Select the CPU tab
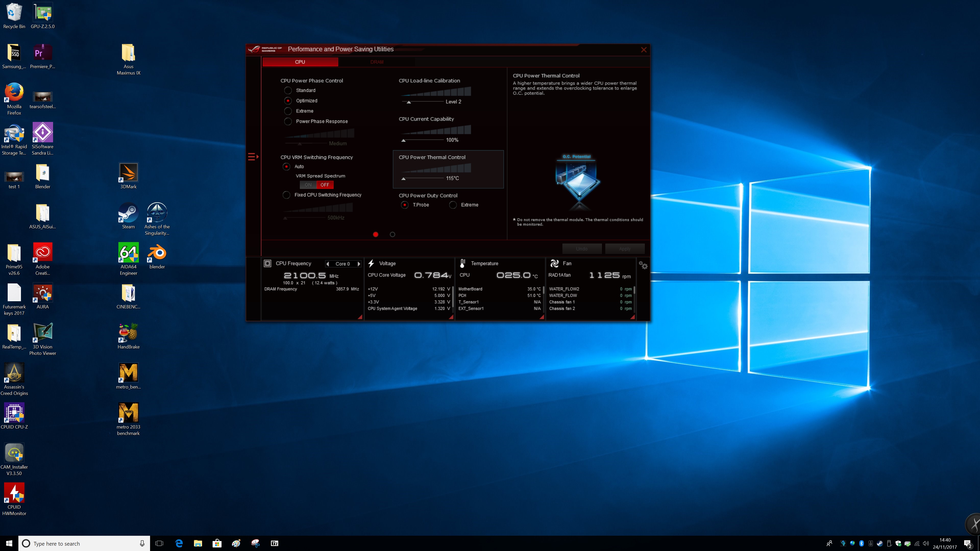The image size is (980, 551). tap(300, 62)
